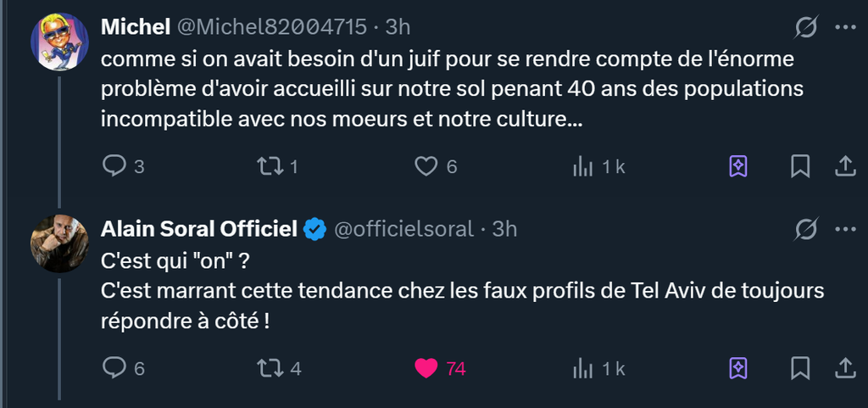868x408 pixels.
Task: Click Grok icon on Michel's post
Action: [x=806, y=27]
